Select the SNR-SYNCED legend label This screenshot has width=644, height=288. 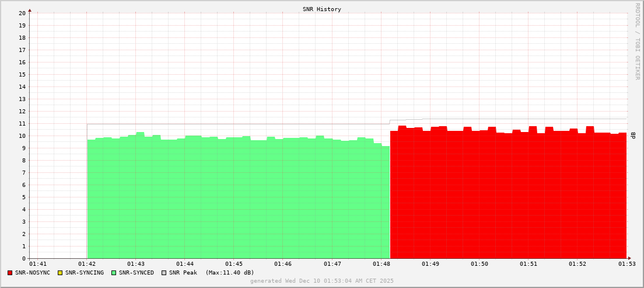[x=136, y=273]
